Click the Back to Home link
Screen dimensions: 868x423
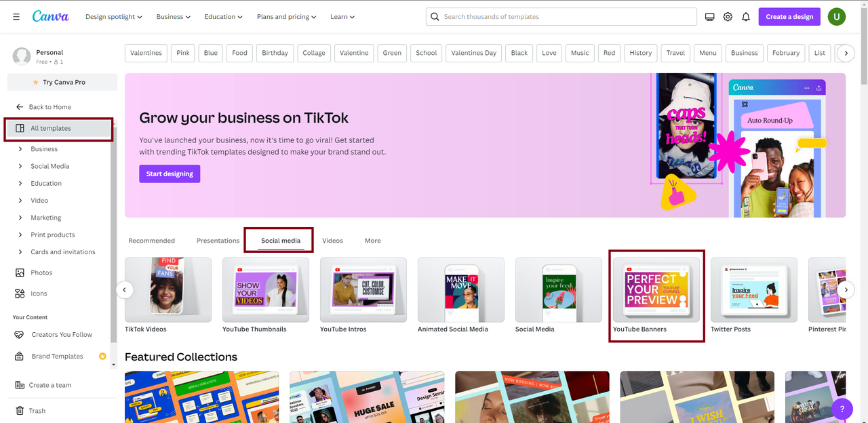click(x=50, y=107)
